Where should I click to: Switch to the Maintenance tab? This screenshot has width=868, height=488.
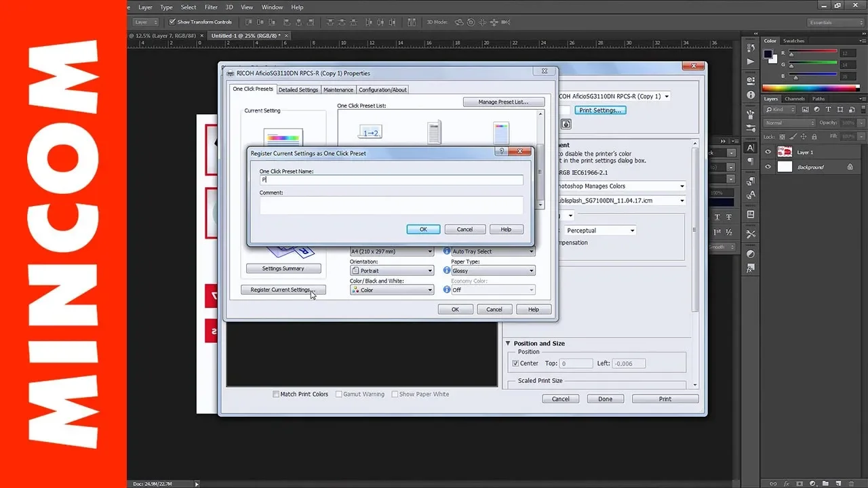point(338,89)
